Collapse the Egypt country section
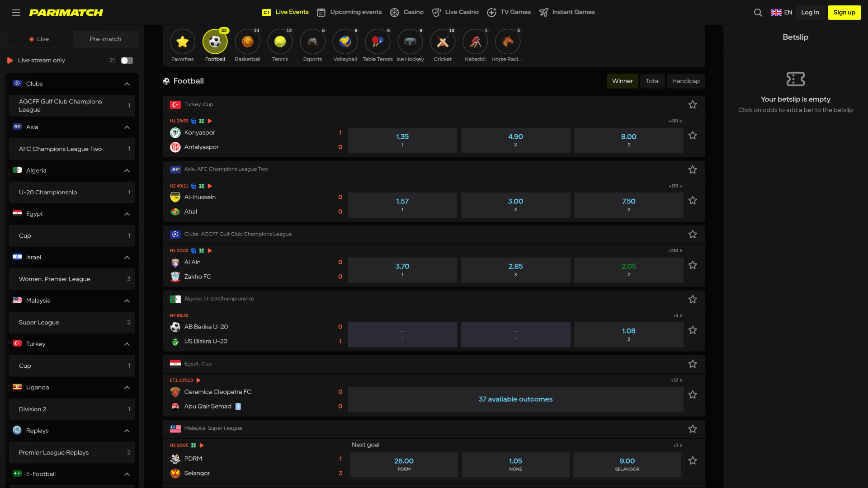This screenshot has width=868, height=488. point(127,214)
